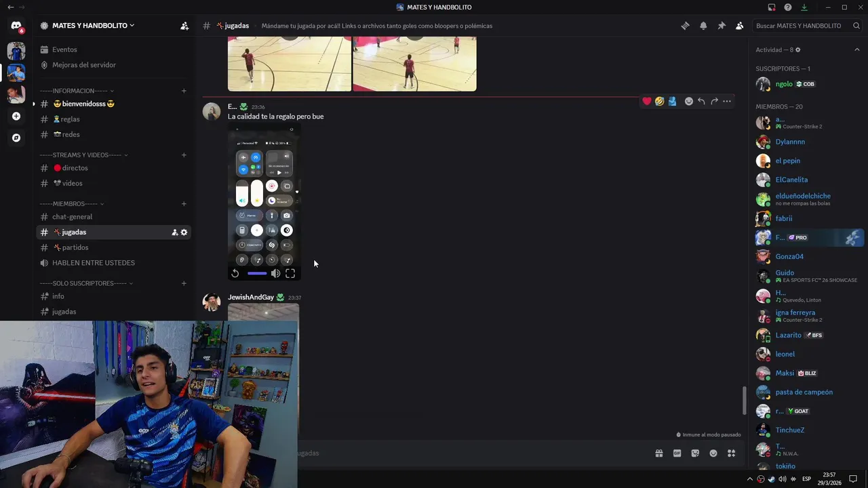Show pinned messages
The height and width of the screenshot is (488, 868).
(x=722, y=26)
